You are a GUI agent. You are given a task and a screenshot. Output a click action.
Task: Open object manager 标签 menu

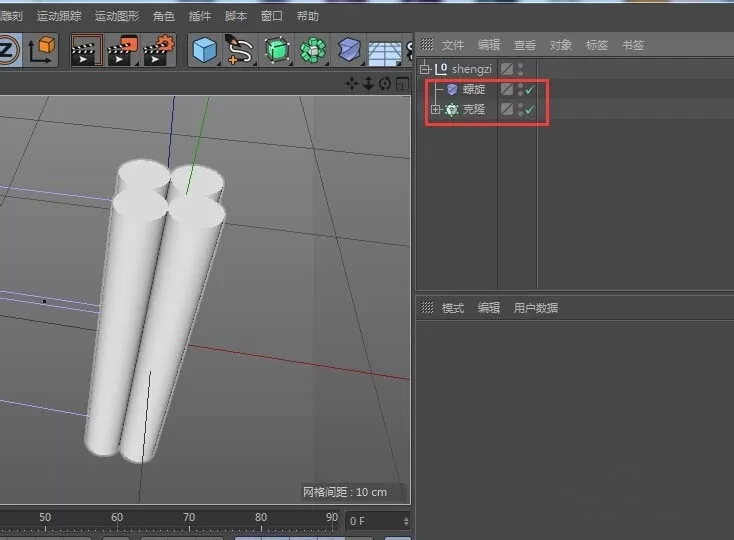point(597,45)
